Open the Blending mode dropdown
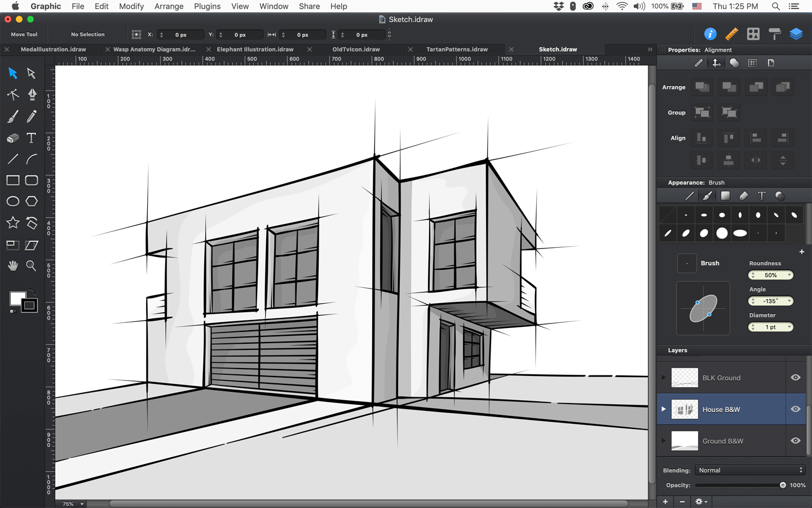Viewport: 812px width, 508px height. (749, 470)
